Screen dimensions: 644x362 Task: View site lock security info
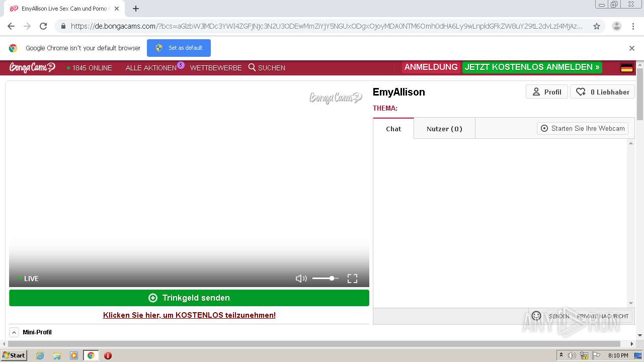(x=62, y=26)
